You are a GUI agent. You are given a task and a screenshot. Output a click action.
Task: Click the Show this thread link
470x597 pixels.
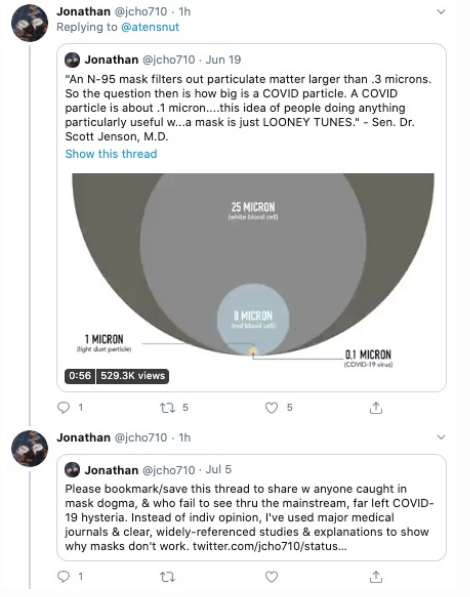pos(111,154)
